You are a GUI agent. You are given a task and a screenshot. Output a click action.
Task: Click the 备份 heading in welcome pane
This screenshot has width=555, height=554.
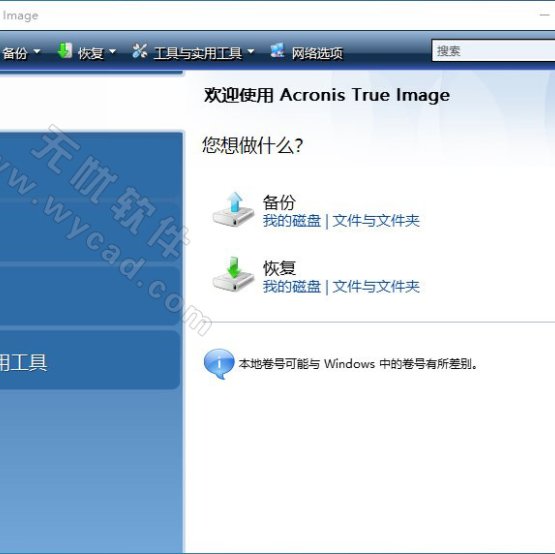tap(279, 202)
